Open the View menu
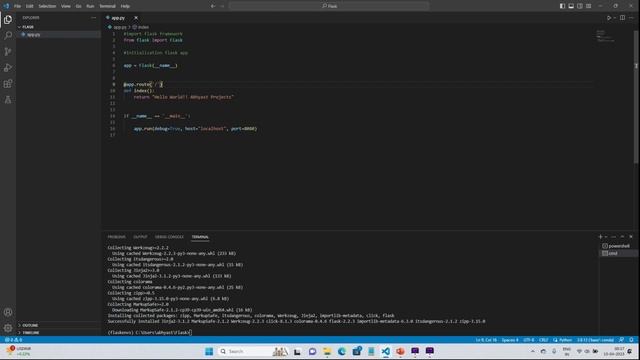Viewport: 640px width, 360px height. click(66, 6)
